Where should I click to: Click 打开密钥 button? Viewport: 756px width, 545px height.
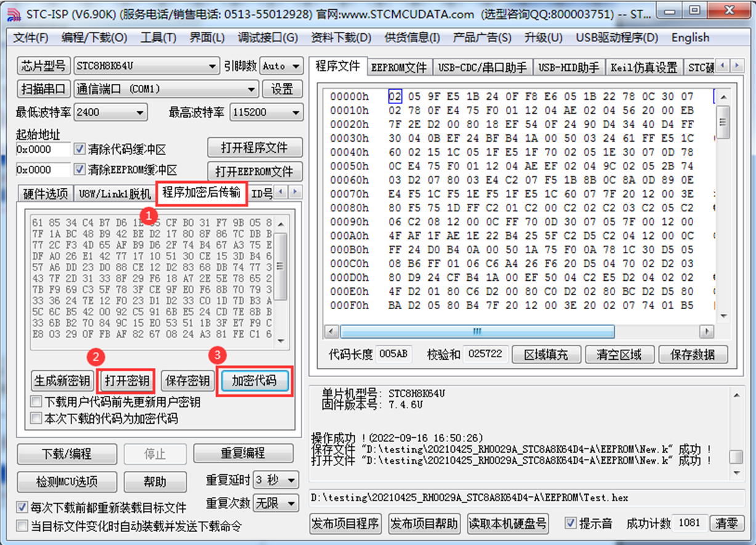click(x=127, y=381)
